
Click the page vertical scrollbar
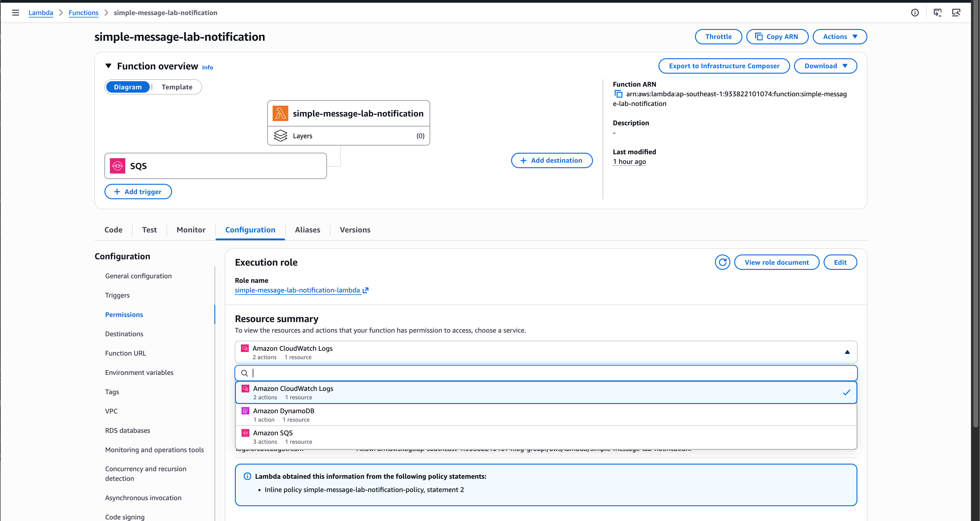click(975, 213)
